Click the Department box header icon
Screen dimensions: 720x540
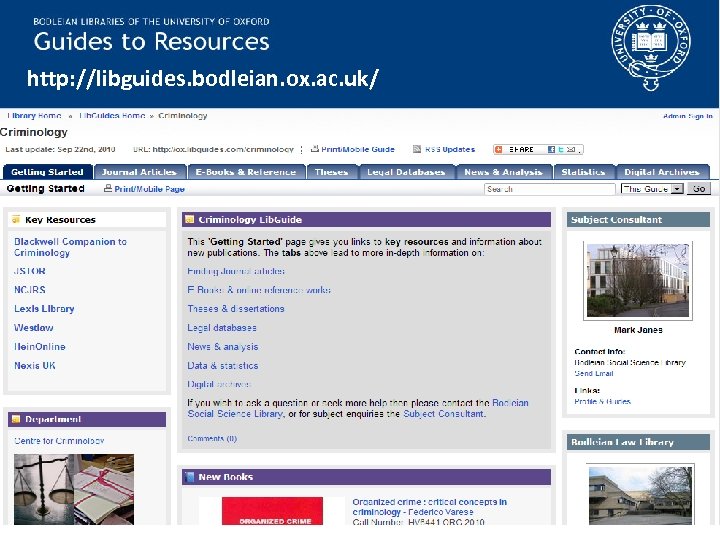[16, 419]
